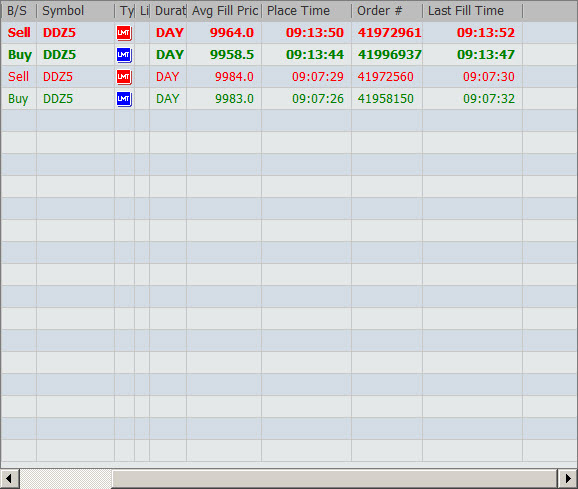Screen dimensions: 578x489
Task: Sort by the Avg Fill Pric column header
Action: pyautogui.click(x=224, y=11)
